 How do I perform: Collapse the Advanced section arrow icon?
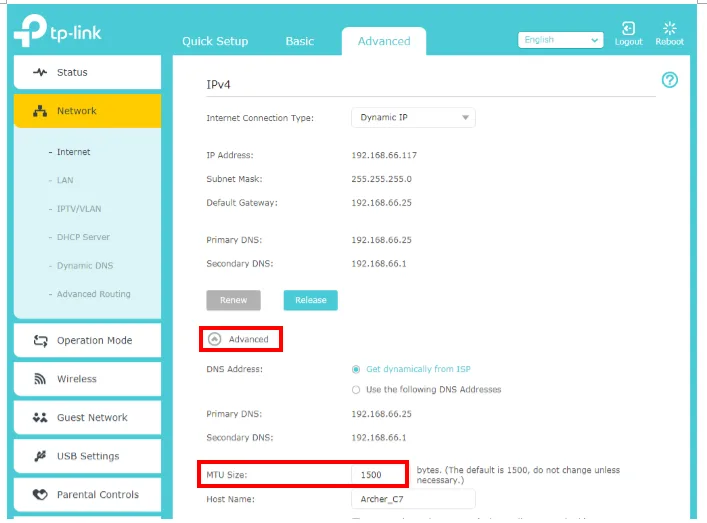[x=215, y=339]
